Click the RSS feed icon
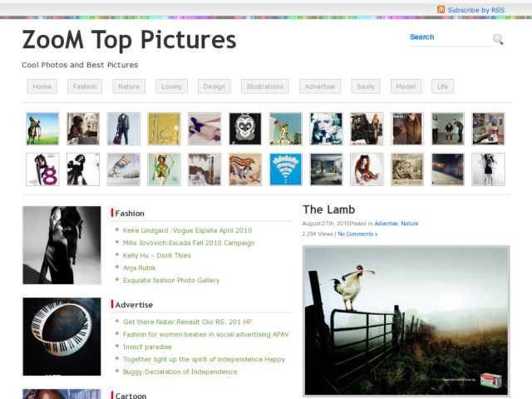532x399 pixels. [x=441, y=9]
